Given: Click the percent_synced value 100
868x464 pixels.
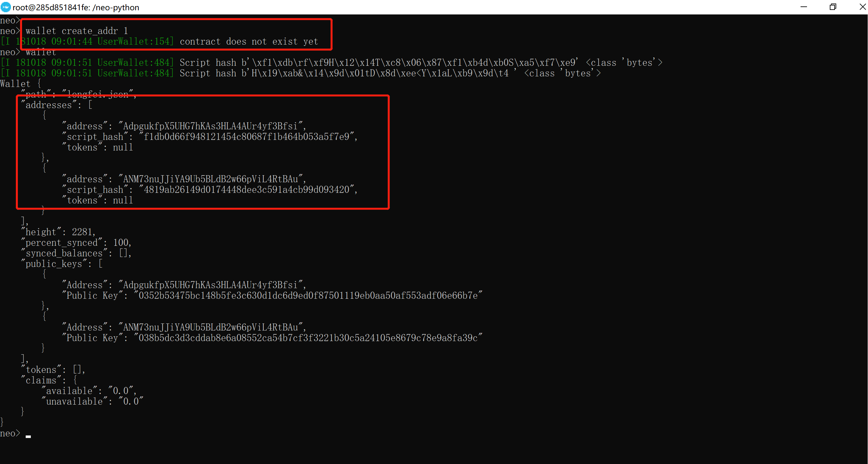Looking at the screenshot, I should tap(121, 243).
